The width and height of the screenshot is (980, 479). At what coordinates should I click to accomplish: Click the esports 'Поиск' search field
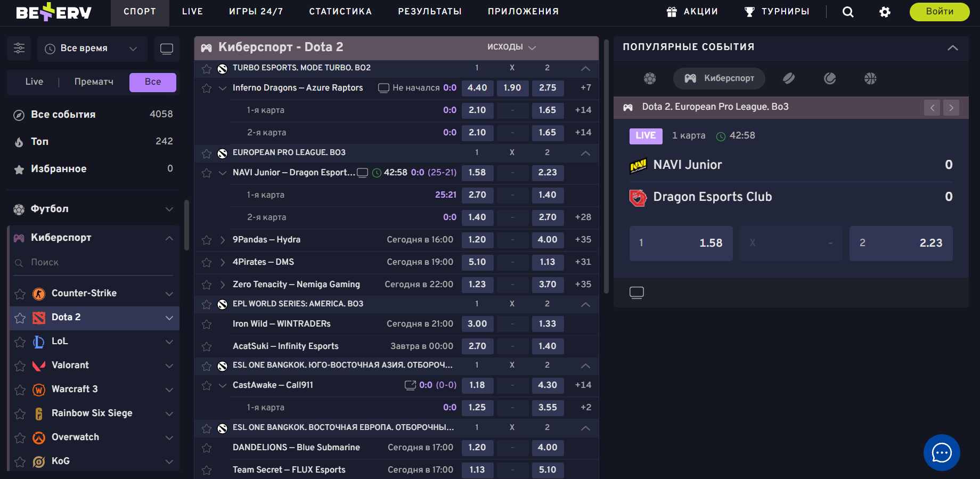[96, 263]
